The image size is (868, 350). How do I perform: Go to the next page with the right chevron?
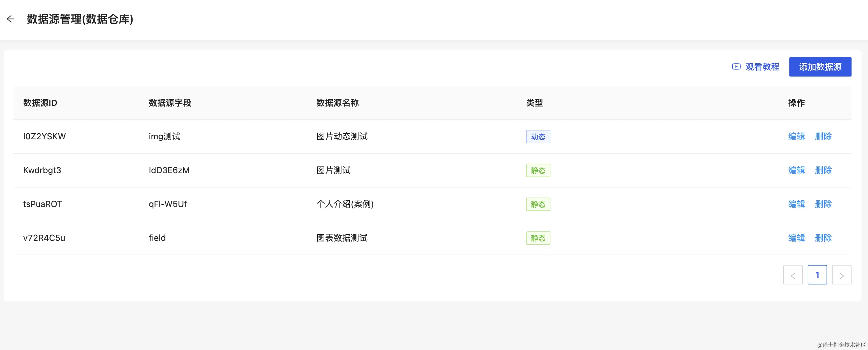tap(842, 275)
